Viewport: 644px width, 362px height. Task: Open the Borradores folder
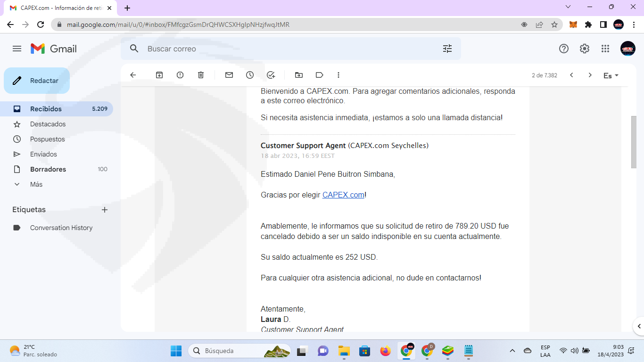pyautogui.click(x=57, y=169)
